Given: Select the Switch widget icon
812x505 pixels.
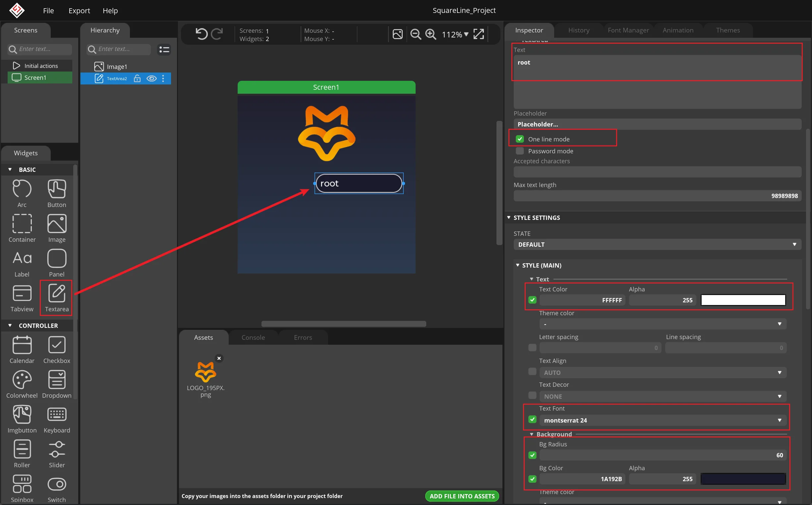Looking at the screenshot, I should (x=56, y=484).
